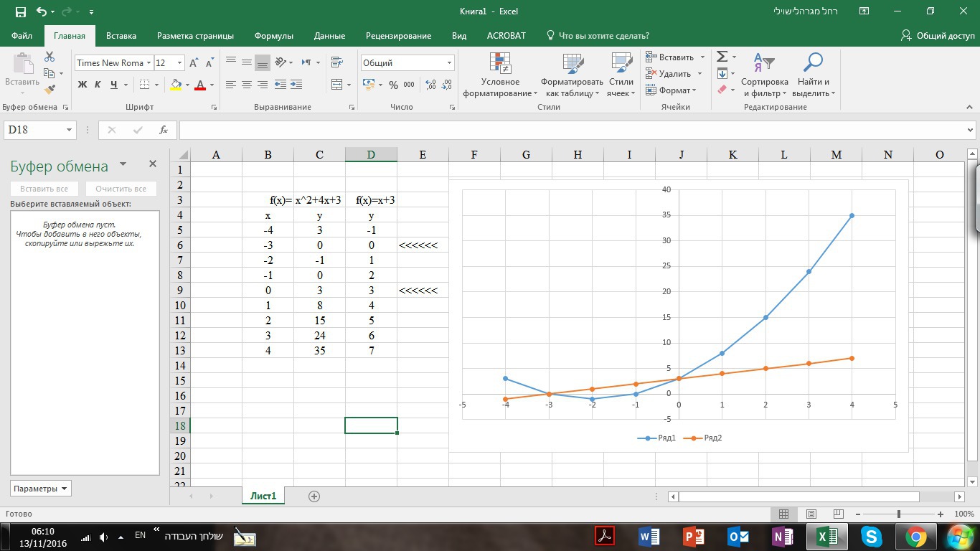Open Google Chrome from the taskbar
Image resolution: width=980 pixels, height=551 pixels.
click(916, 537)
